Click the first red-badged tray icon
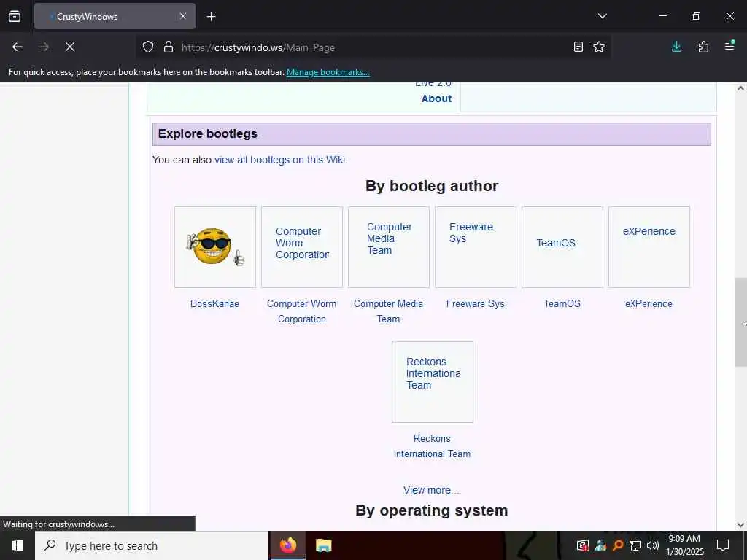747x560 pixels. coord(583,545)
